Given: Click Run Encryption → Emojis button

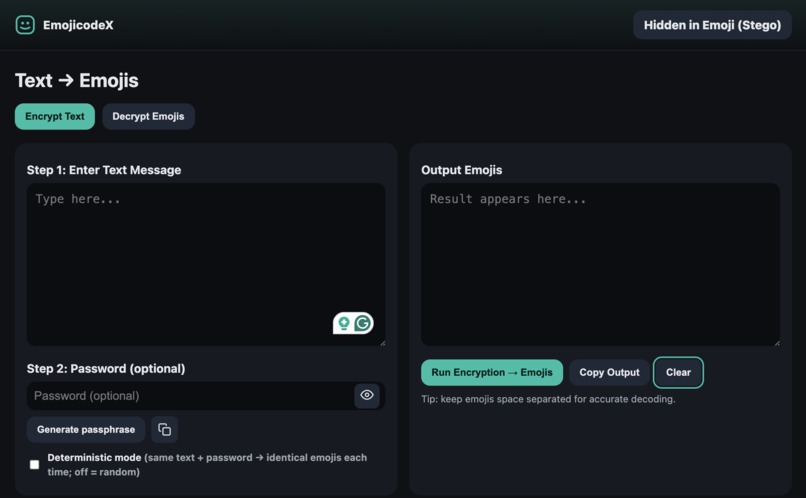Looking at the screenshot, I should pyautogui.click(x=492, y=373).
